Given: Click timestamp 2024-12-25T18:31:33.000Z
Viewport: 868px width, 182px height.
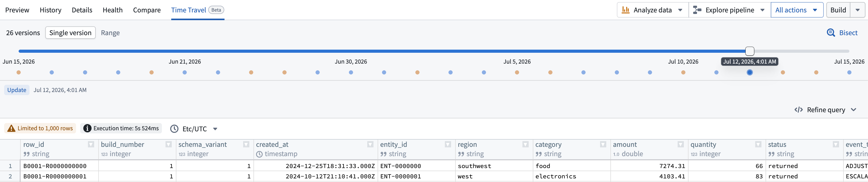Looking at the screenshot, I should 316,166.
